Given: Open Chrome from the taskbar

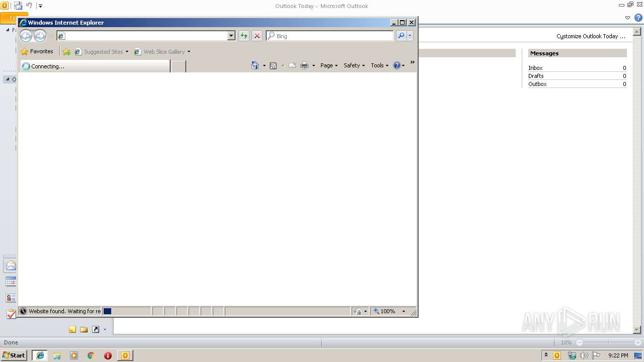Looking at the screenshot, I should point(91,355).
